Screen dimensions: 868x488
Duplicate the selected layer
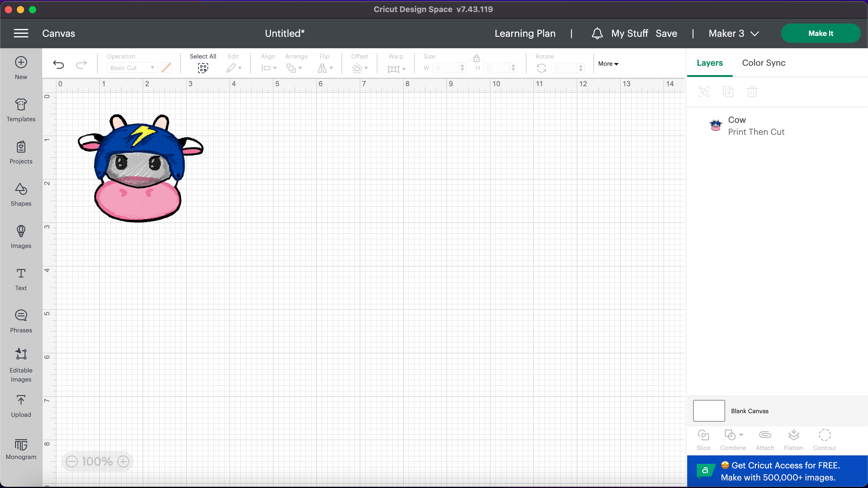pos(728,91)
